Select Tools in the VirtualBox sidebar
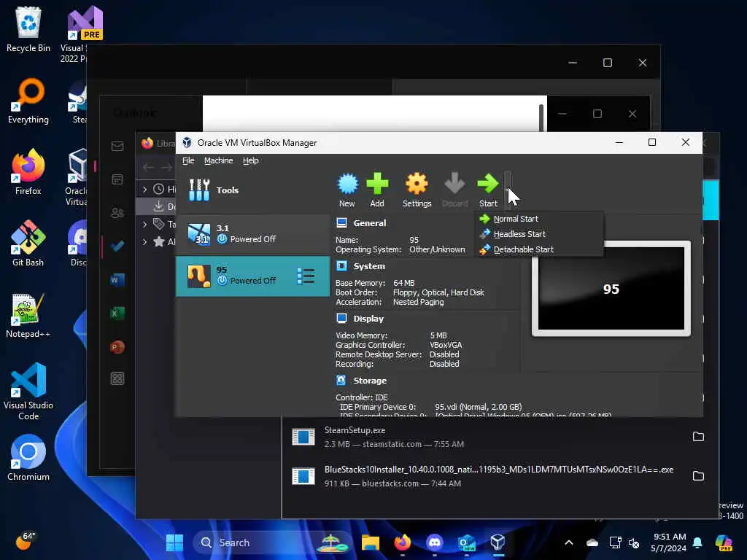This screenshot has height=560, width=747. [x=252, y=190]
